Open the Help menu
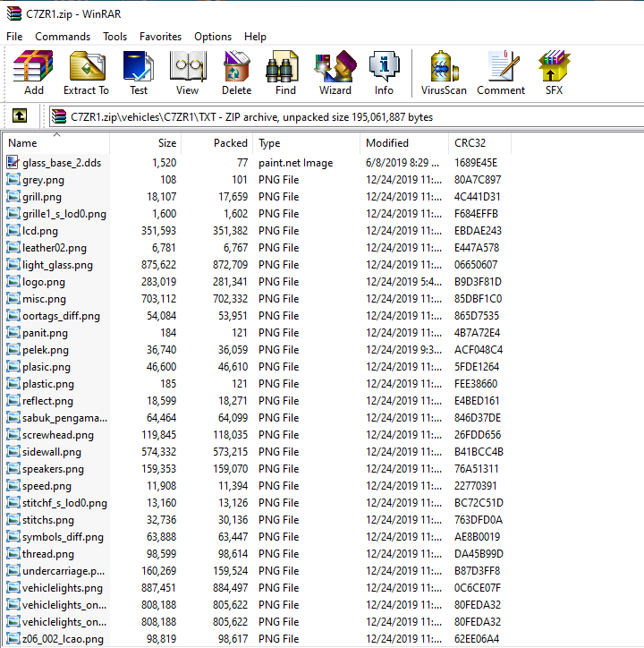 (255, 37)
